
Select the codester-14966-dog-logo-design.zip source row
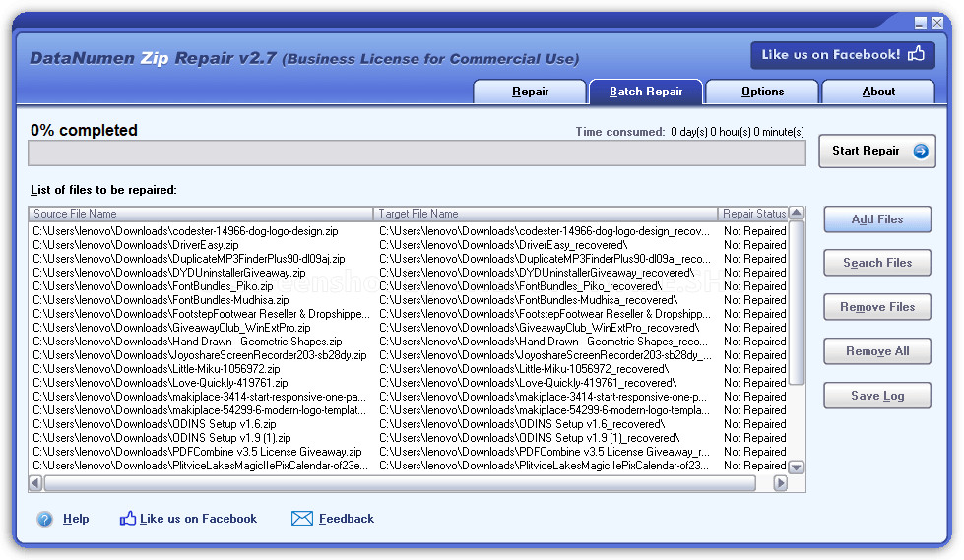coord(185,231)
